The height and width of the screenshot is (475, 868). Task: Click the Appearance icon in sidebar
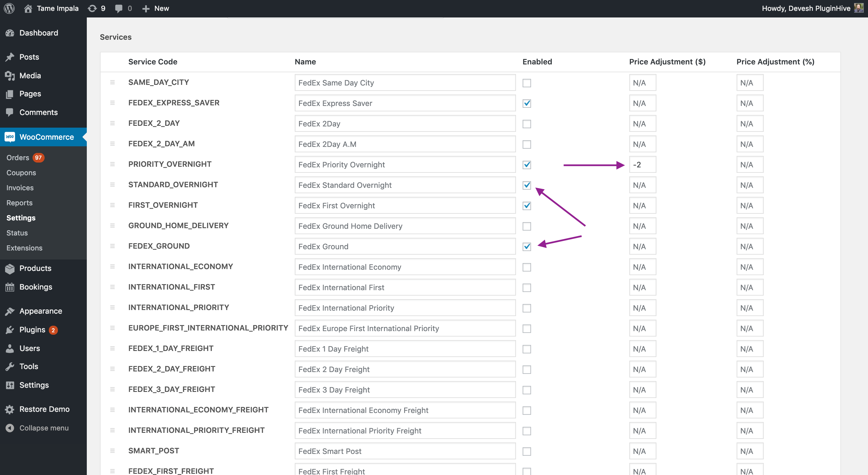click(10, 311)
